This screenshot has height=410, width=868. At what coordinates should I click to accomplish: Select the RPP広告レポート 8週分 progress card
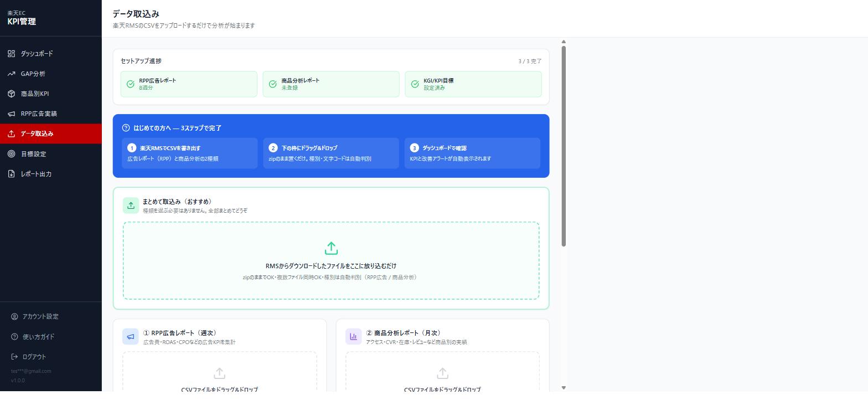189,84
